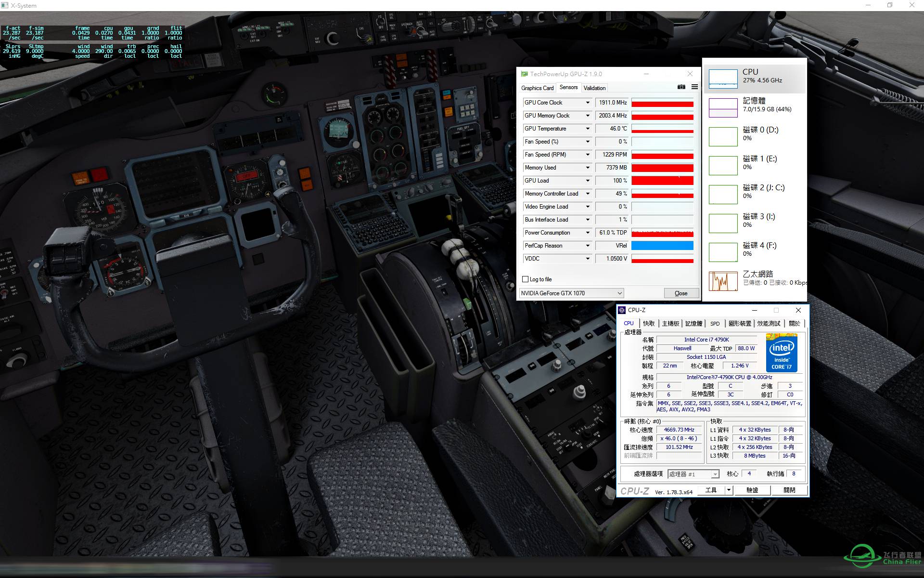Open VDDC sensor dropdown
Image resolution: width=924 pixels, height=578 pixels.
[588, 259]
